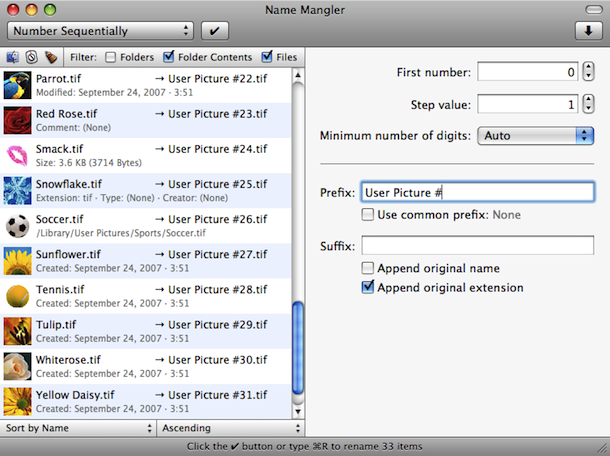Click the toolbar toggle pill button

click(594, 9)
